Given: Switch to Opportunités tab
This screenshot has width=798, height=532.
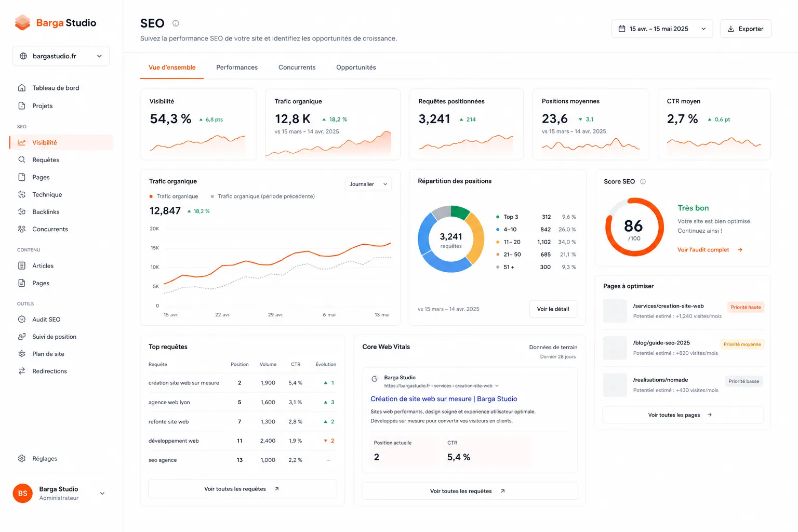Looking at the screenshot, I should pos(356,68).
